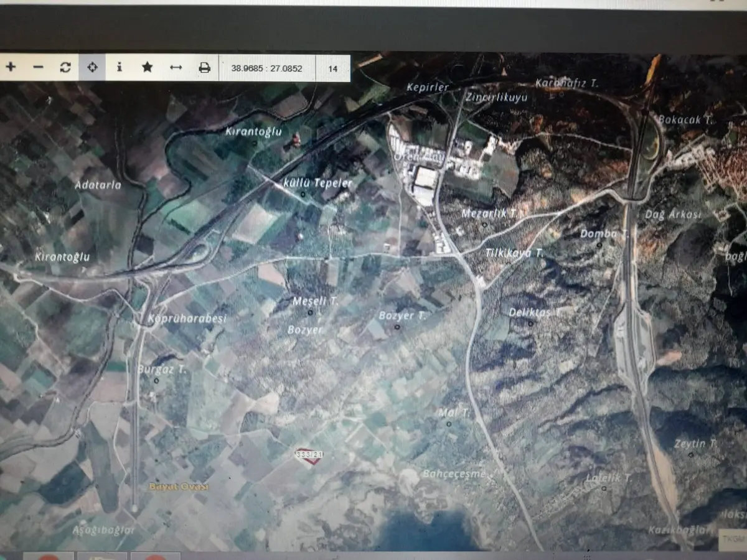
Task: Refresh the map with the reload icon
Action: 65,67
